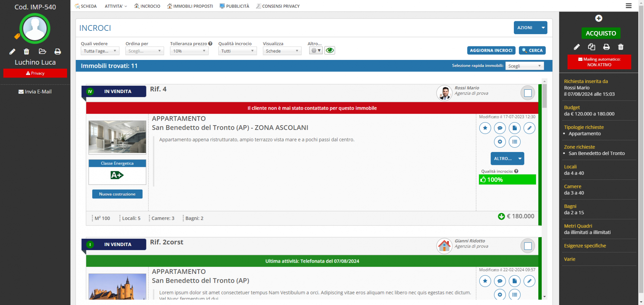Click the plus circle icon on Rif. 4 listing

(500, 142)
